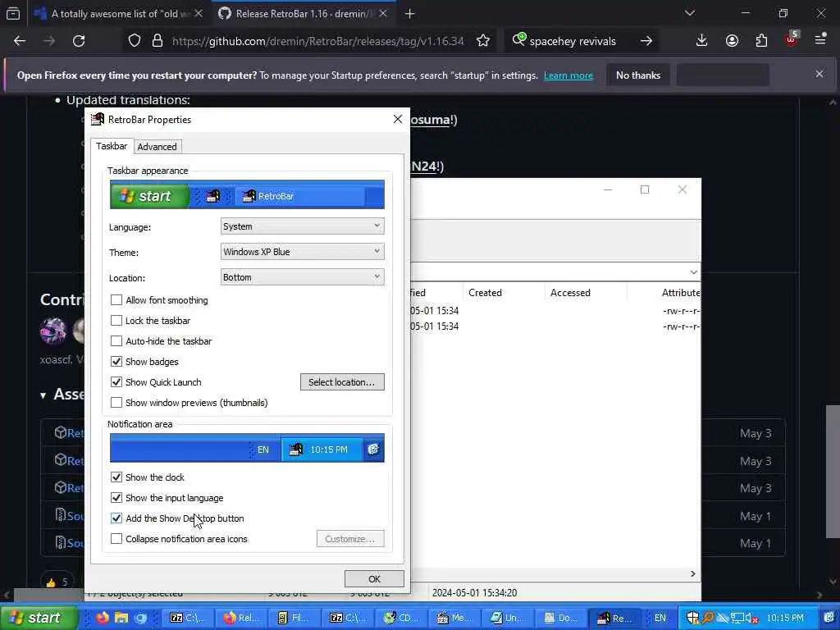Click Select location... button
This screenshot has width=840, height=630.
(x=342, y=382)
